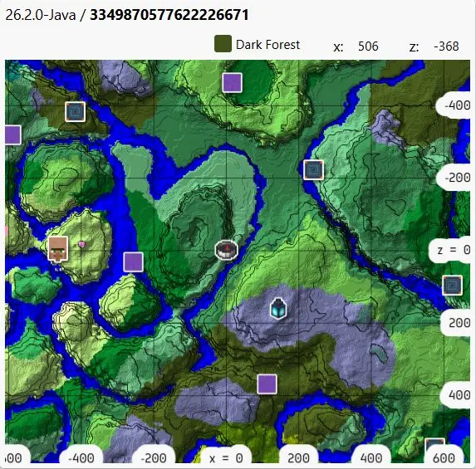This screenshot has width=476, height=469.
Task: Click the 'x = 0' axis label
Action: point(226,457)
